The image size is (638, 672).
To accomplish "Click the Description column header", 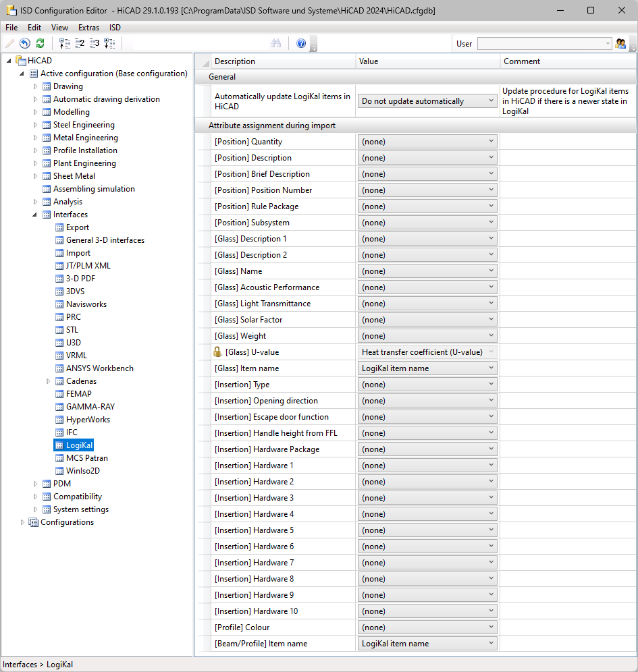I will point(284,61).
